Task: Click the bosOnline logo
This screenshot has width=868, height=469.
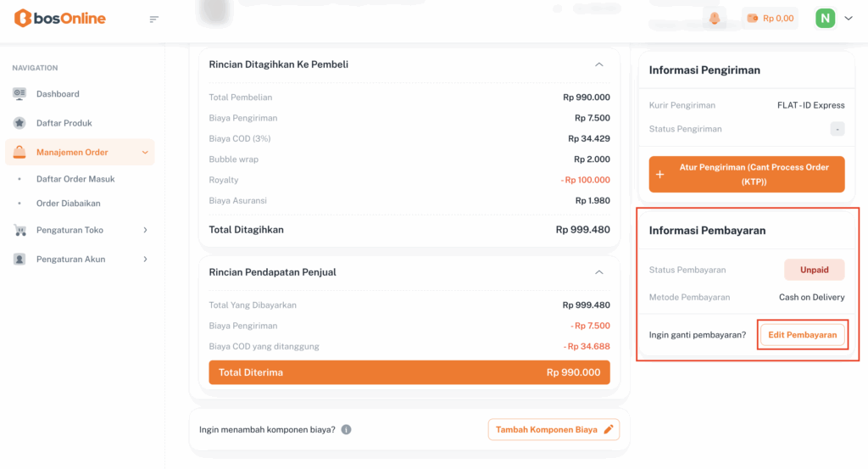Action: point(60,18)
